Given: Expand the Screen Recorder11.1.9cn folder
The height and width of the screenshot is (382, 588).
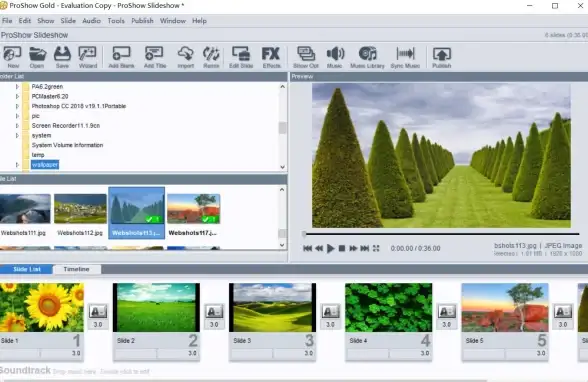Looking at the screenshot, I should click(17, 126).
